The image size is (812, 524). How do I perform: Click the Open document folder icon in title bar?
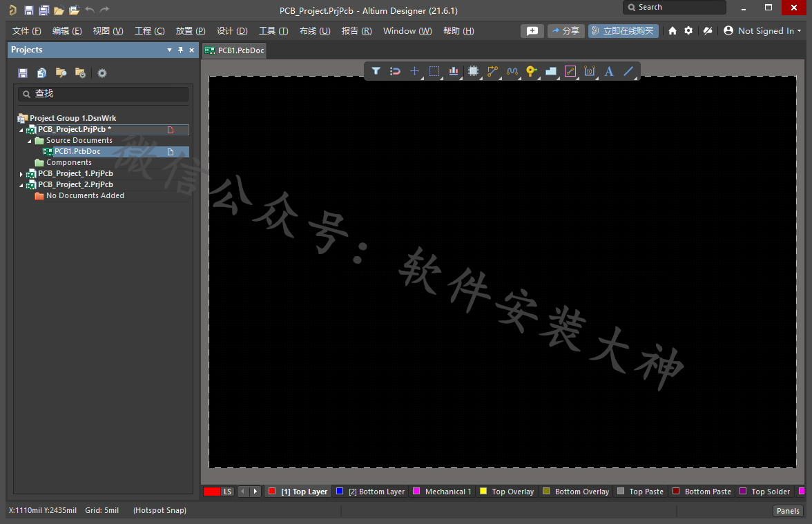(59, 10)
